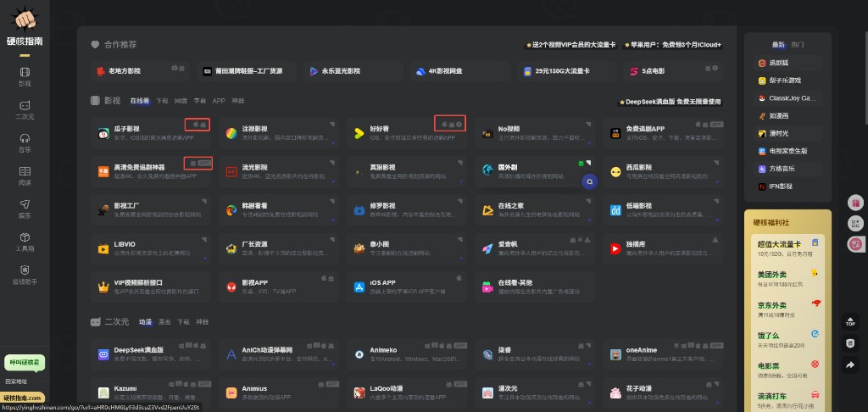868x412 pixels.
Task: Select the 动漫 tab under 二次元
Action: click(146, 322)
